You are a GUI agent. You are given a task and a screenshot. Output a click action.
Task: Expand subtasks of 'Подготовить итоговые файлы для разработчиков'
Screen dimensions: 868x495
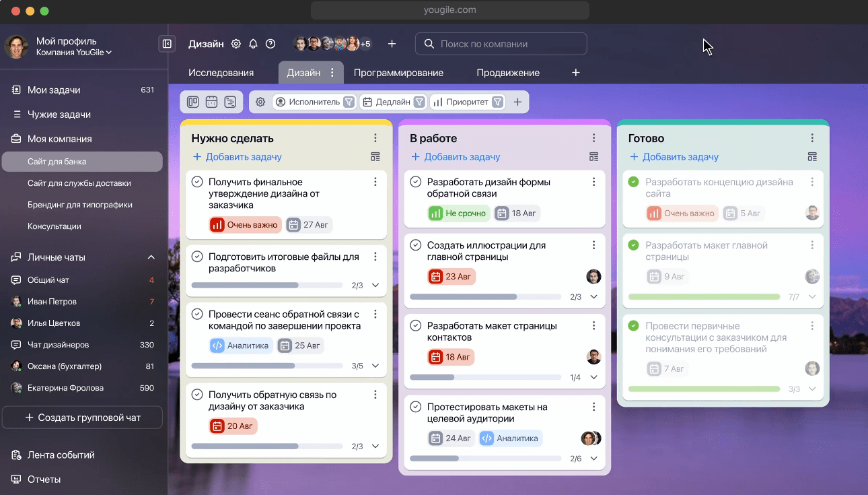point(375,285)
